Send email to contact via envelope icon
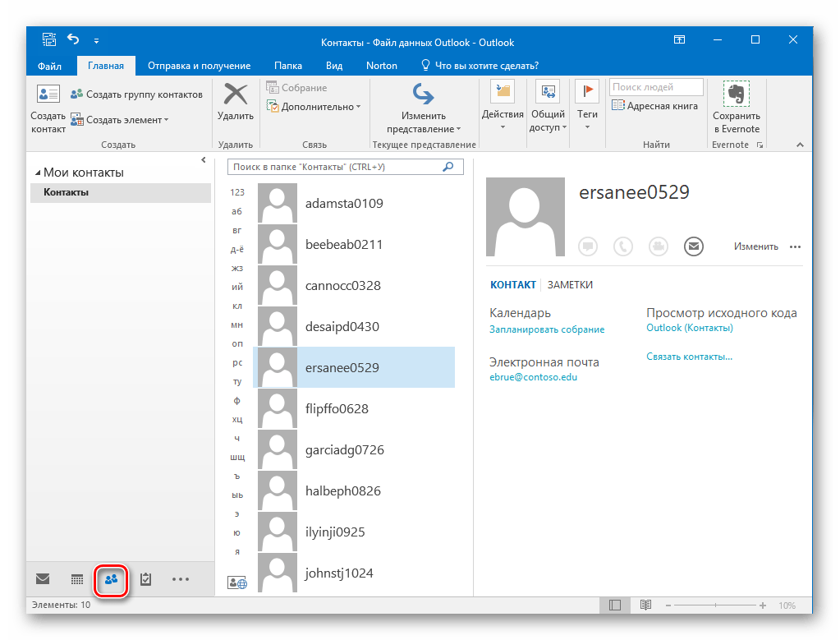 point(694,246)
